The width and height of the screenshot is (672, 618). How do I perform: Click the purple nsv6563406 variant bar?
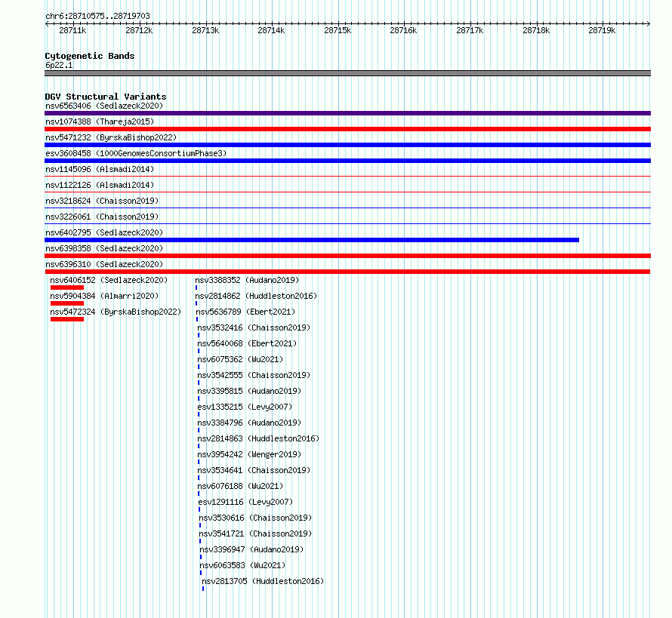point(347,113)
